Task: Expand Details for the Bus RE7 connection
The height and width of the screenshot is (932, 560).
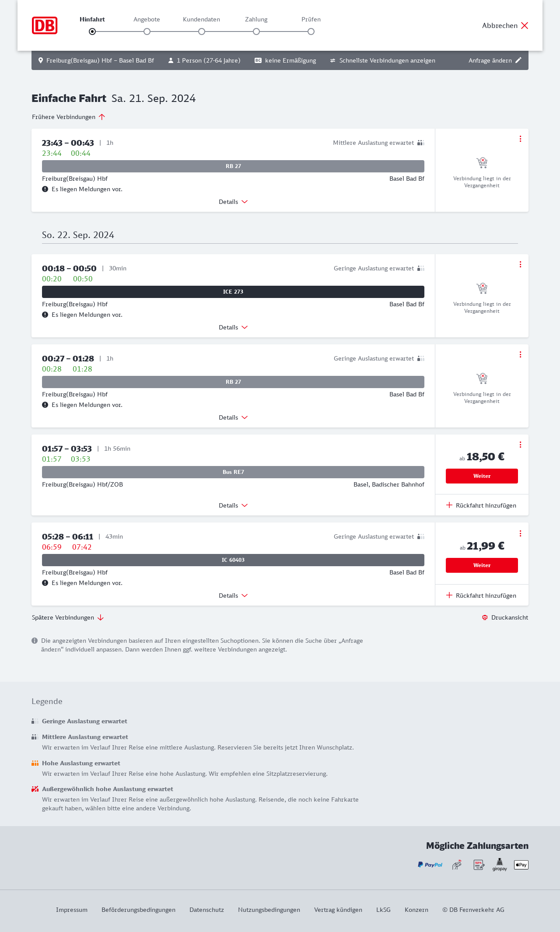Action: [233, 505]
